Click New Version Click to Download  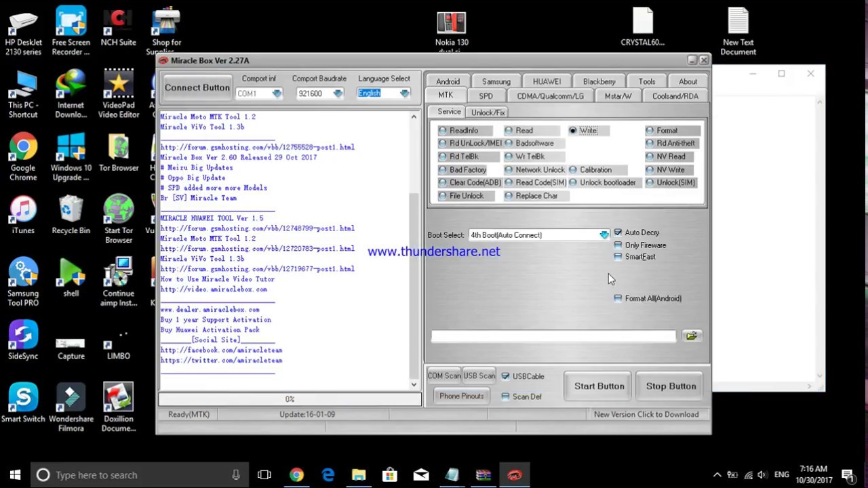tap(646, 414)
